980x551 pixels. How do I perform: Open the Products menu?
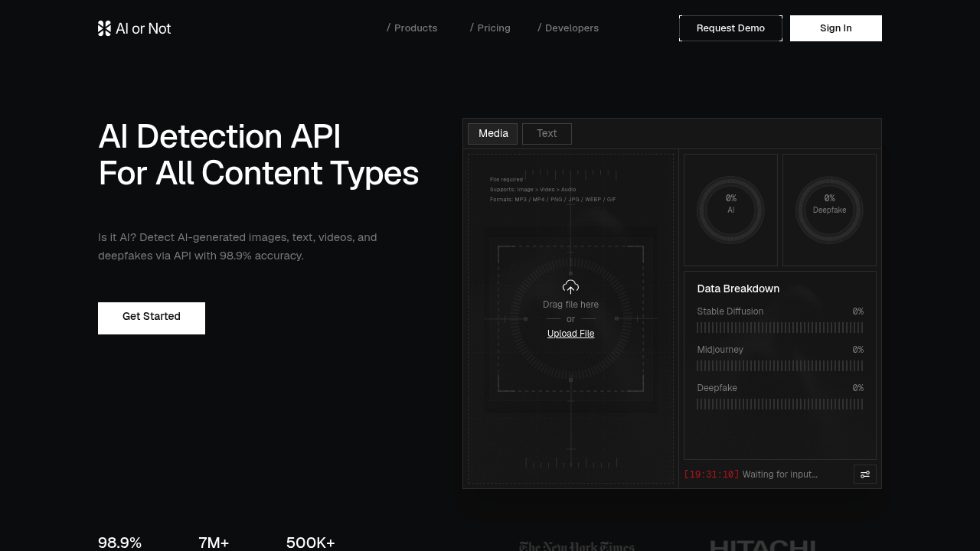tap(412, 28)
